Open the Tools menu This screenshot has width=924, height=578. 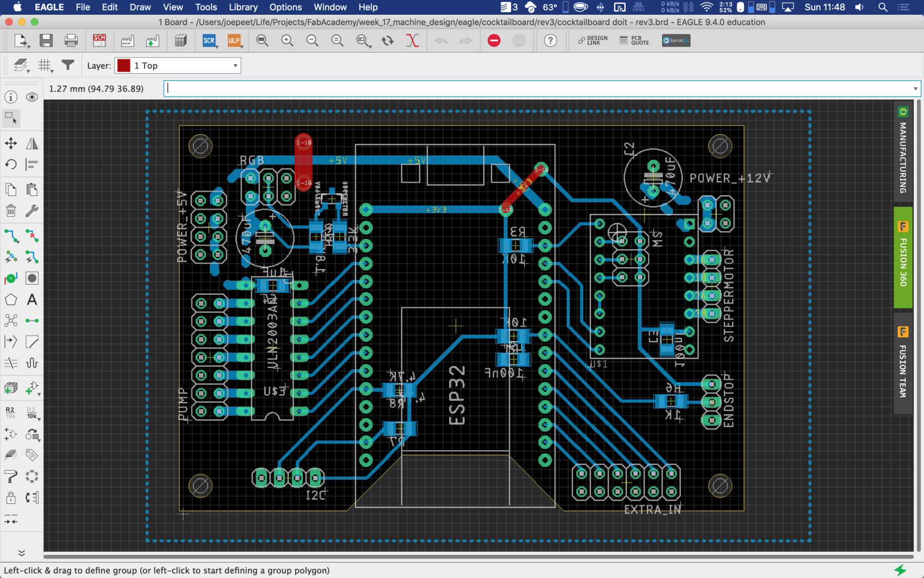coord(206,7)
